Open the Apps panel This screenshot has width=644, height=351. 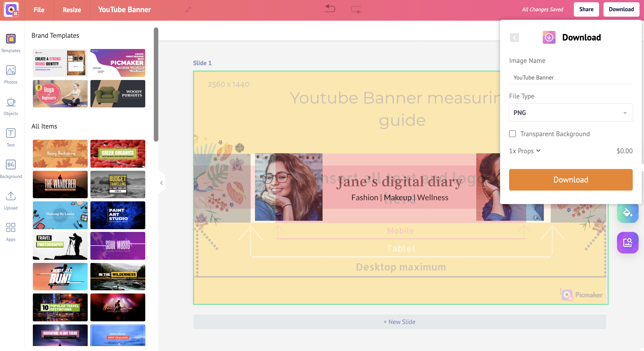pos(11,232)
